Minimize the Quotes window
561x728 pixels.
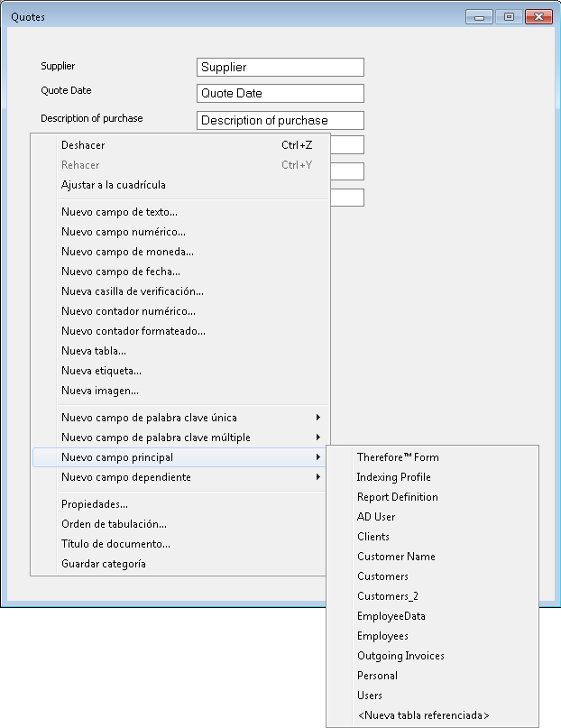coord(479,17)
